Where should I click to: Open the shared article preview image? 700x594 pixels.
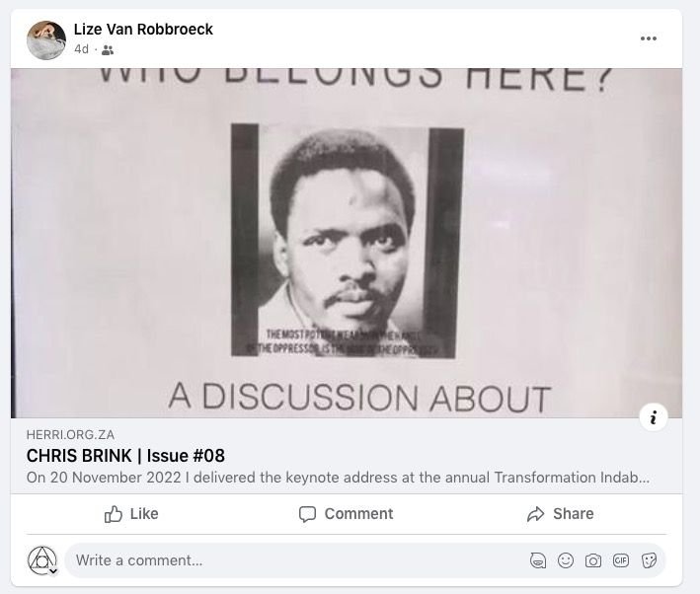[347, 243]
